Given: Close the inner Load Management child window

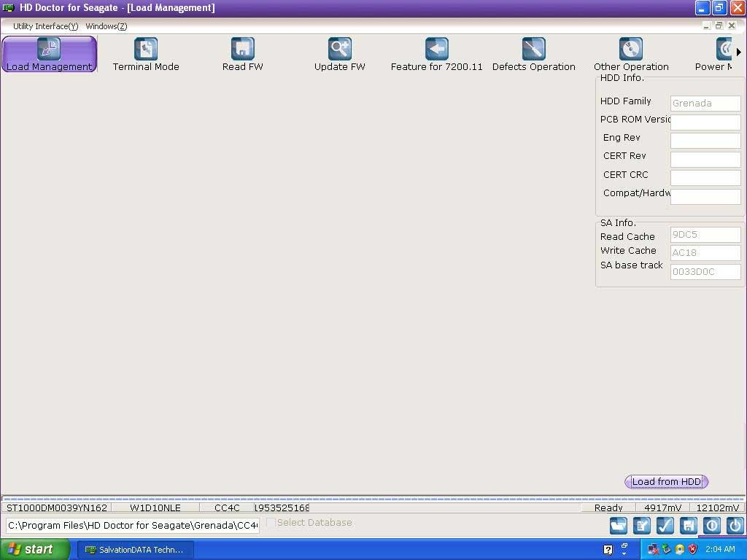Looking at the screenshot, I should coord(732,26).
